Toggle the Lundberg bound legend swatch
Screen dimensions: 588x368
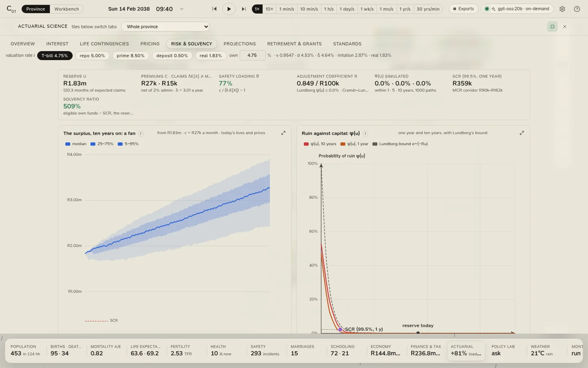point(375,144)
